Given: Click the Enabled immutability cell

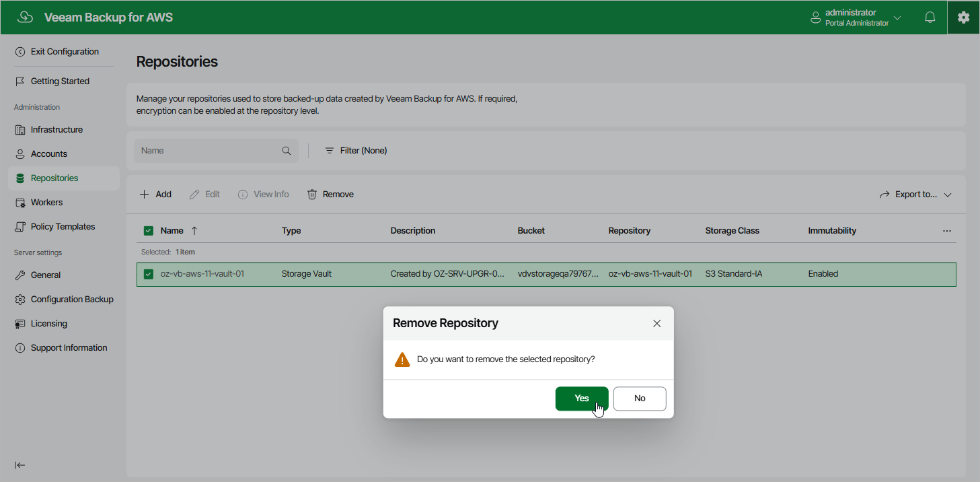Looking at the screenshot, I should point(823,274).
